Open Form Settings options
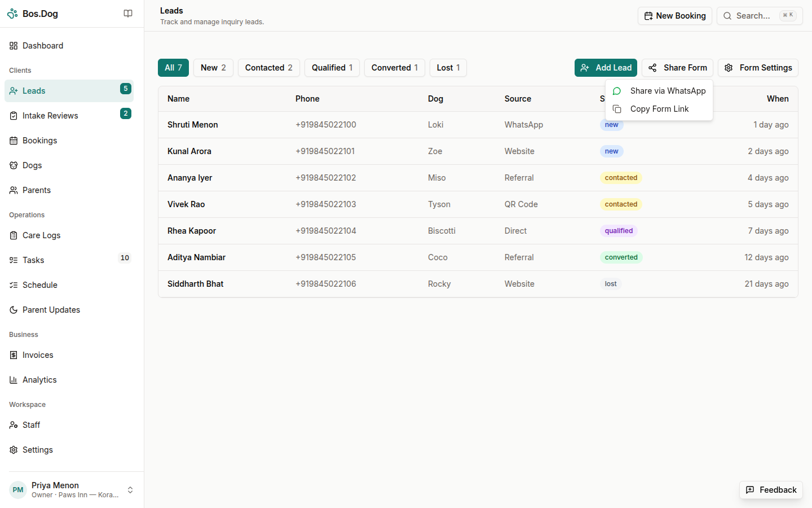Image resolution: width=812 pixels, height=508 pixels. 758,67
